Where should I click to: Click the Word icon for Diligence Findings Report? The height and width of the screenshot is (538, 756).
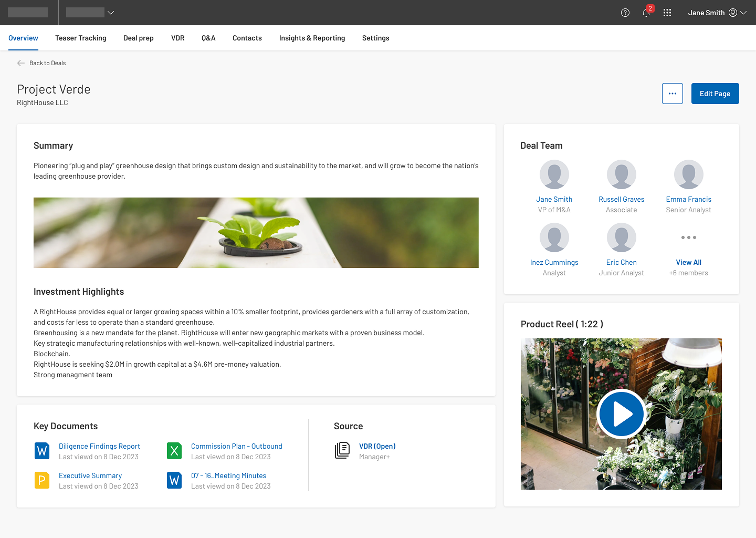point(42,451)
